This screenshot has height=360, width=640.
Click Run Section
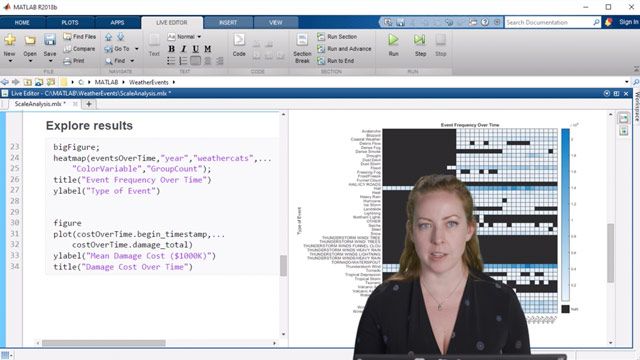pos(337,37)
